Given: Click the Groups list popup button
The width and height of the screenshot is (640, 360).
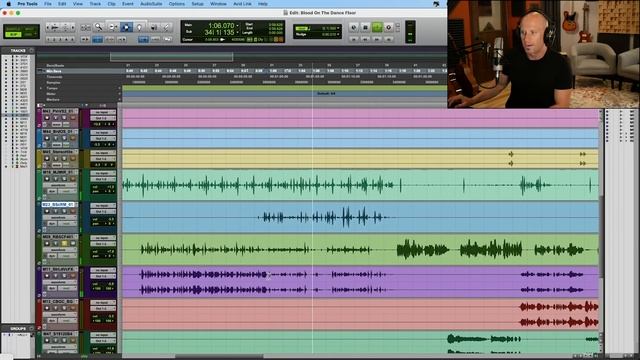Looking at the screenshot, I should pos(31,328).
